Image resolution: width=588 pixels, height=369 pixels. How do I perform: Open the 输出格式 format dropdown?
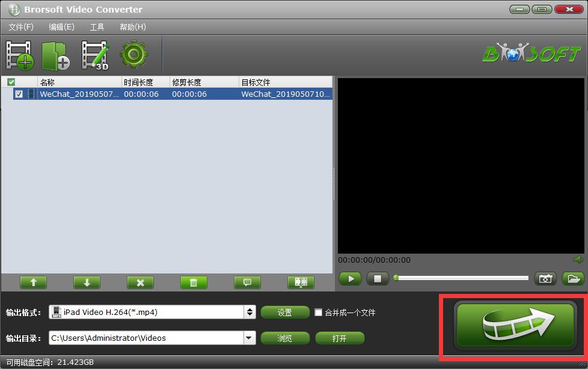[249, 312]
